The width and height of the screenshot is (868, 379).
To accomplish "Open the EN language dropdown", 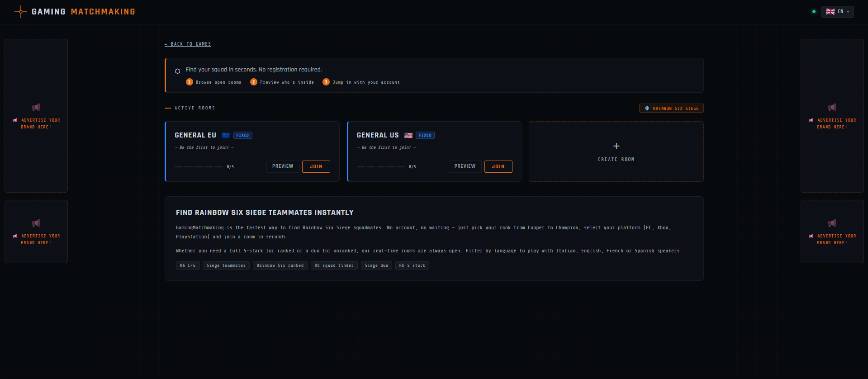I will tap(837, 12).
